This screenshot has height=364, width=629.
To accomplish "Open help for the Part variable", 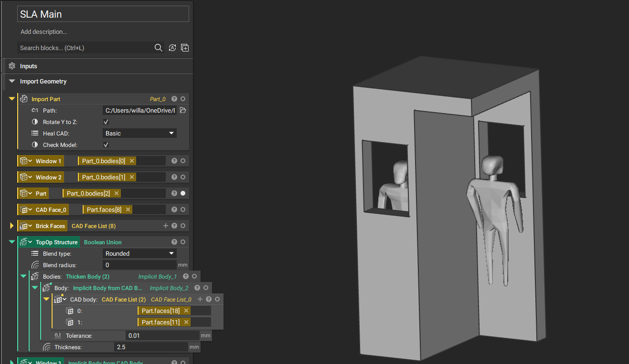I will (174, 193).
